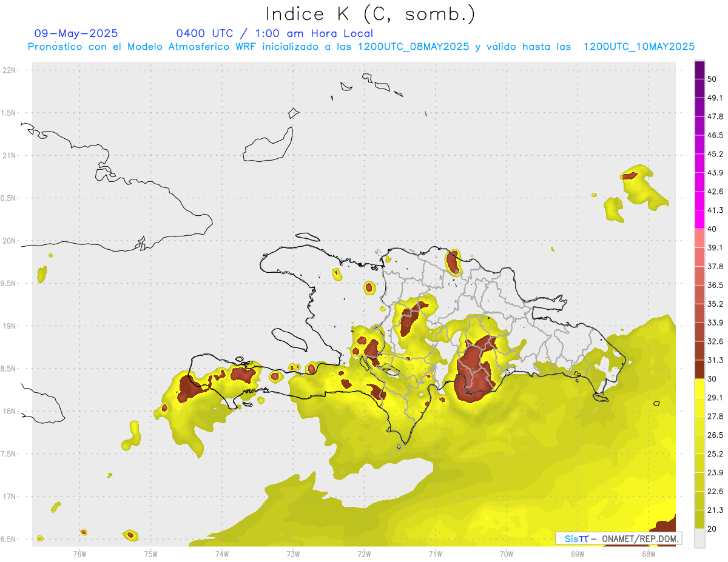Select the bright yellow swatch between 29.1 and 30
The image size is (728, 562).
699,388
